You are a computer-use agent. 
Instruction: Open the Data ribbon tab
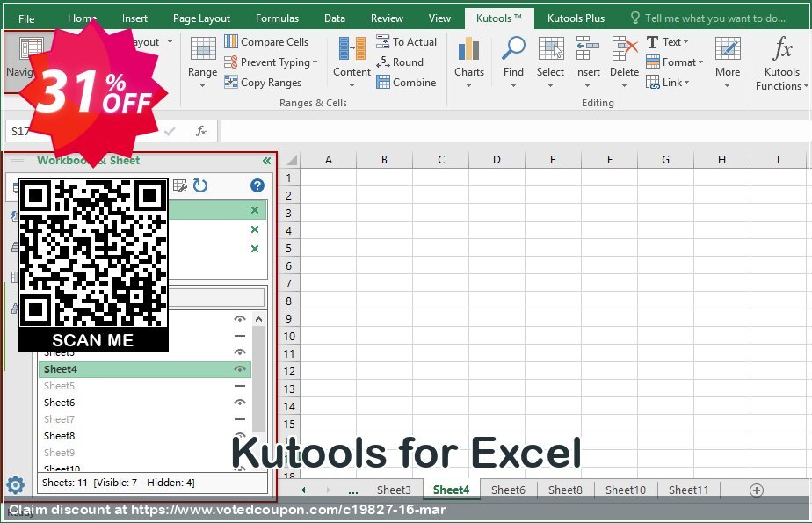pyautogui.click(x=335, y=18)
